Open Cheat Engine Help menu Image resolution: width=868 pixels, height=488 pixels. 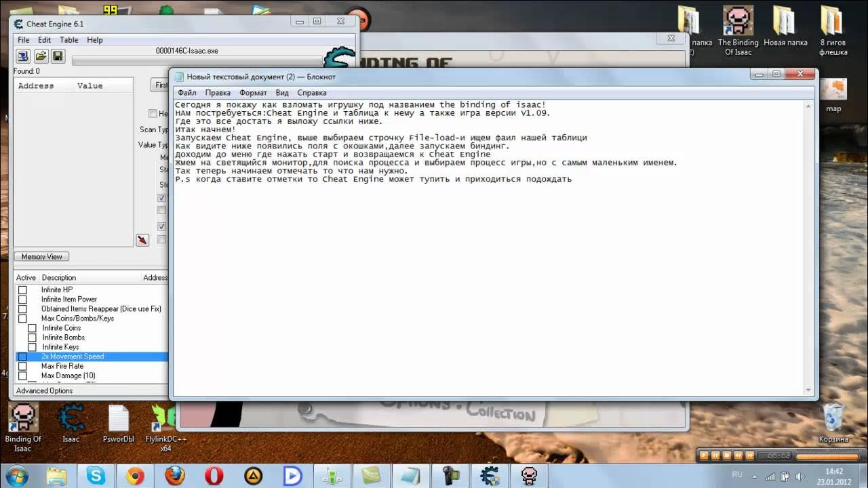point(95,40)
